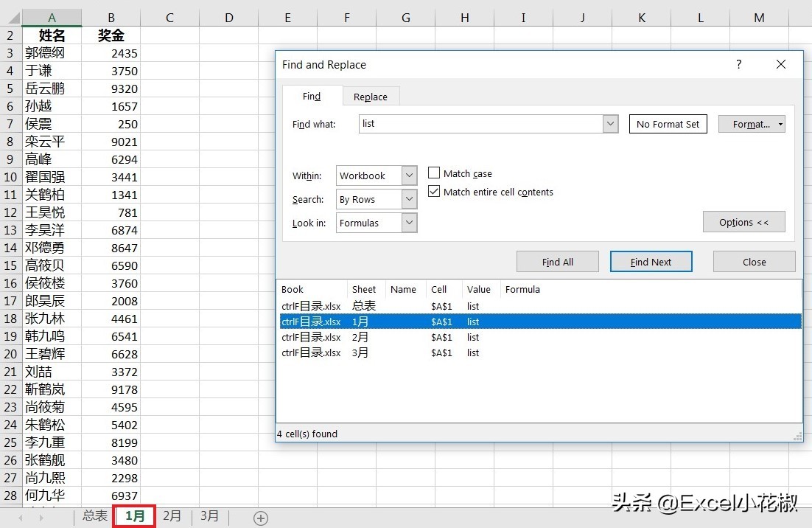Viewport: 812px width, 528px height.
Task: Open the 3月 sheet tab
Action: (210, 516)
